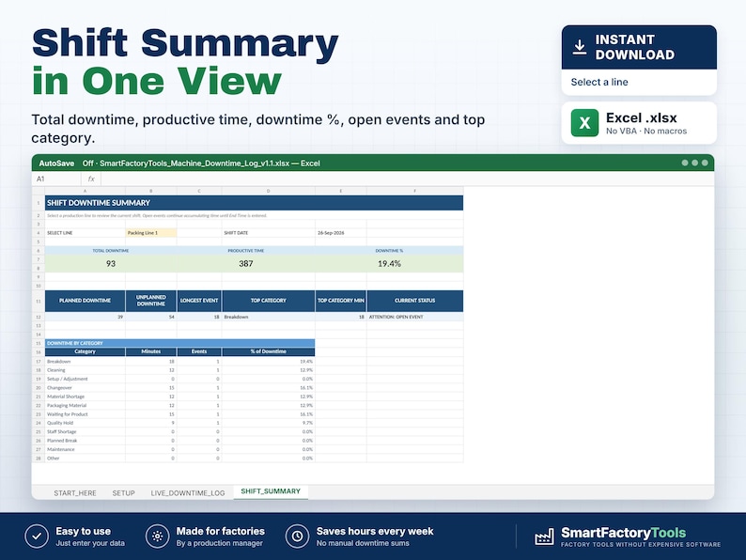Select the Cleaning category row
This screenshot has width=746, height=560.
point(179,370)
